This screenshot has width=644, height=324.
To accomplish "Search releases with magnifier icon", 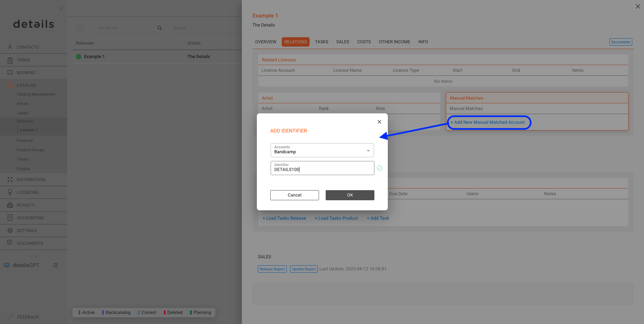I will 160,28.
